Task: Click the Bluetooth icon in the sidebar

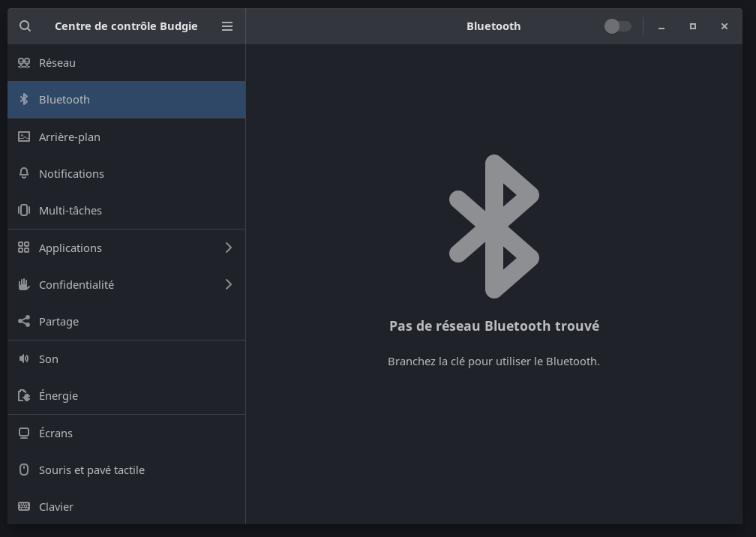Action: 24,99
